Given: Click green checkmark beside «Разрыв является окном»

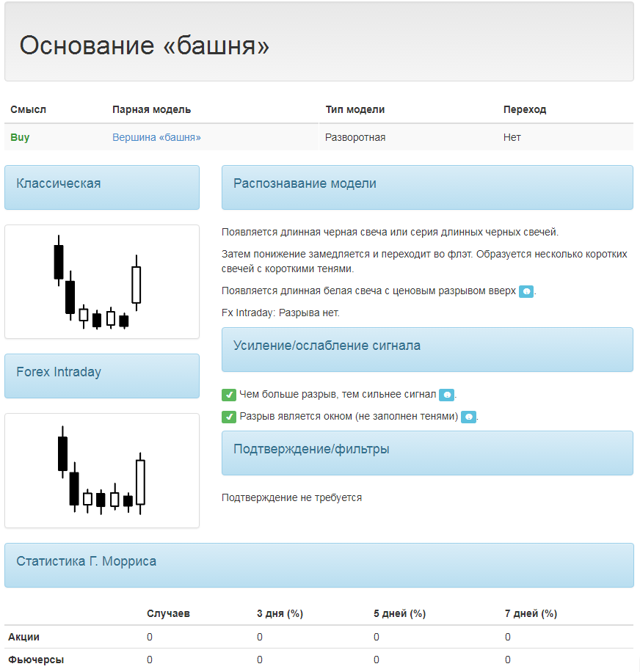Looking at the screenshot, I should pyautogui.click(x=229, y=417).
